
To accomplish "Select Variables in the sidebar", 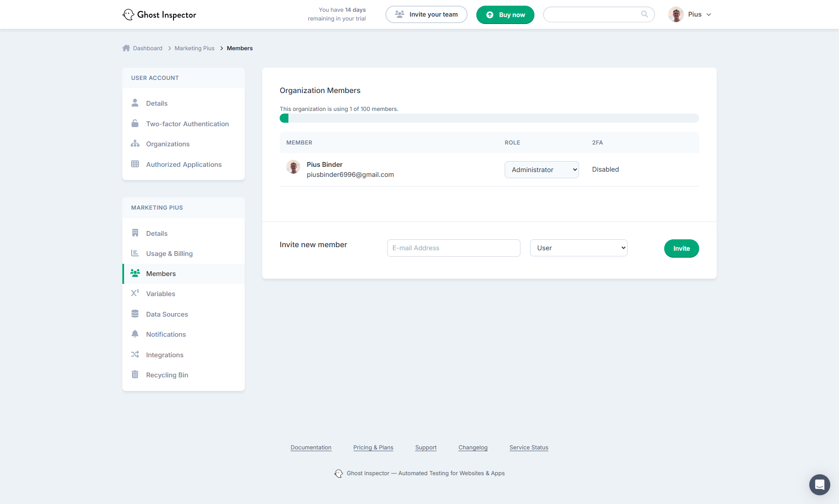I will point(160,294).
